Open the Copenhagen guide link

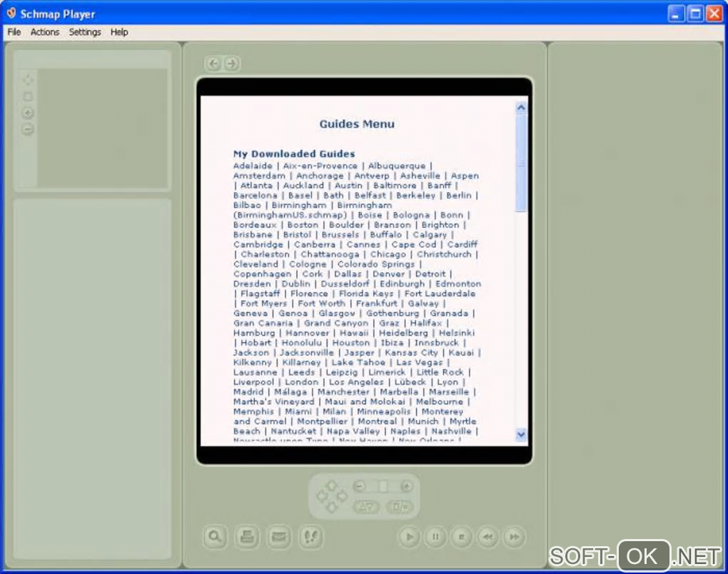click(263, 274)
